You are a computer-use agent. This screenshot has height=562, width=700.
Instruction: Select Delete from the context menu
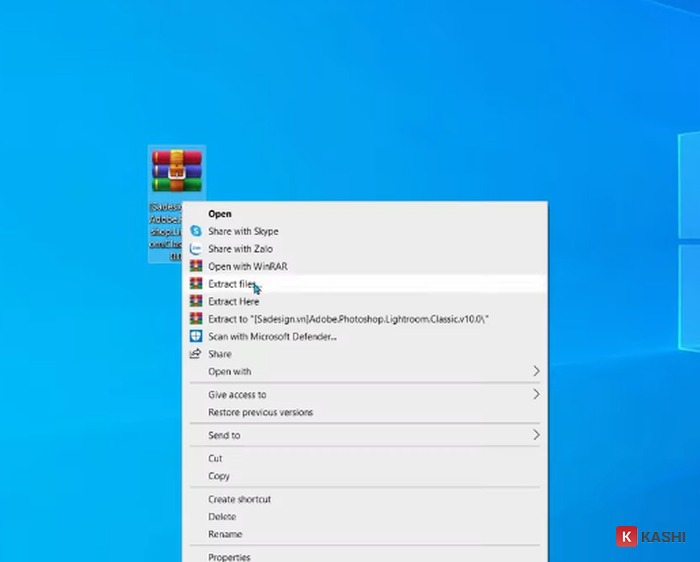pos(222,517)
